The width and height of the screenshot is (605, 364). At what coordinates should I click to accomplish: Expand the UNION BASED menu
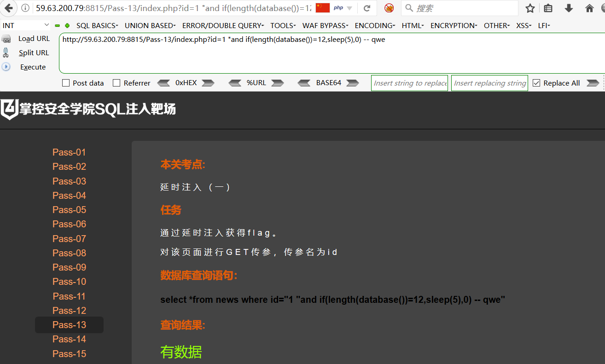[x=150, y=26]
